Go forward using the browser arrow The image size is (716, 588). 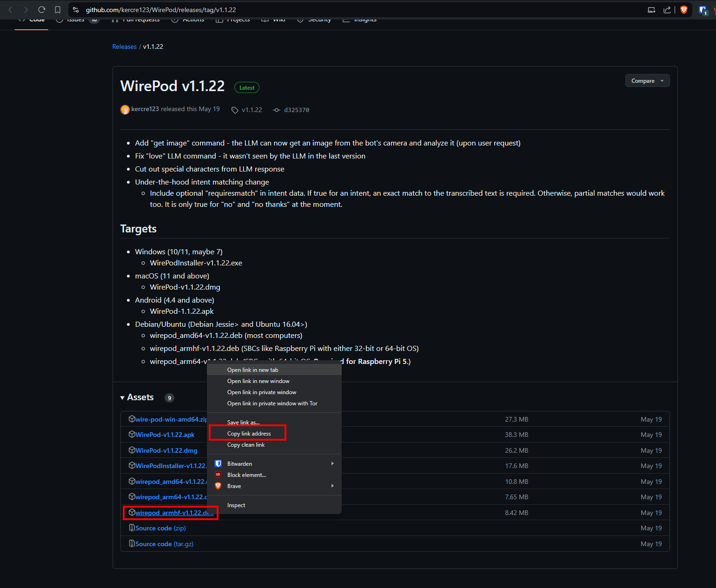pos(26,10)
